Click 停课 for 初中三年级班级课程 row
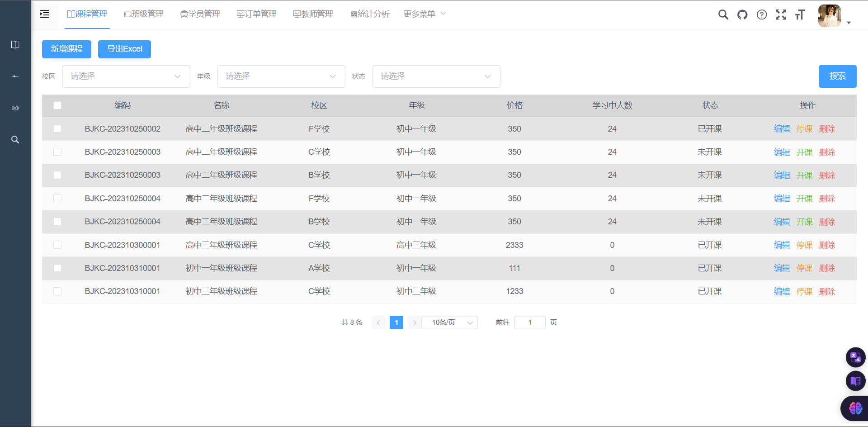This screenshot has width=868, height=427. coord(804,292)
